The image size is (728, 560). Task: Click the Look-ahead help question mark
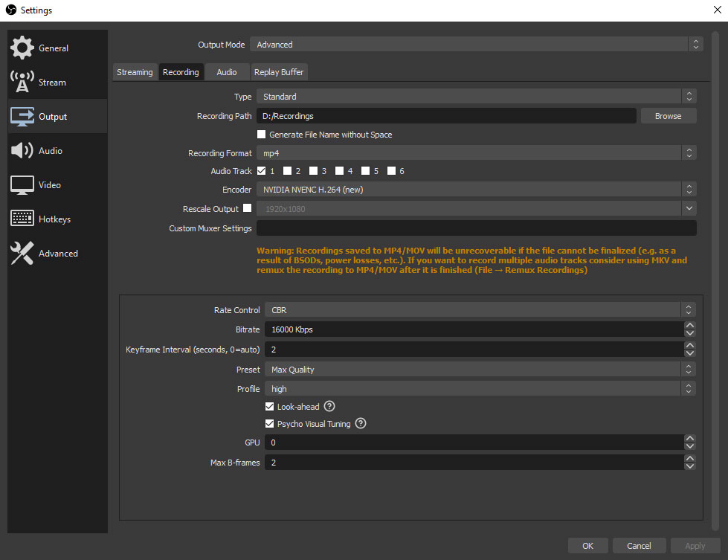(x=329, y=406)
